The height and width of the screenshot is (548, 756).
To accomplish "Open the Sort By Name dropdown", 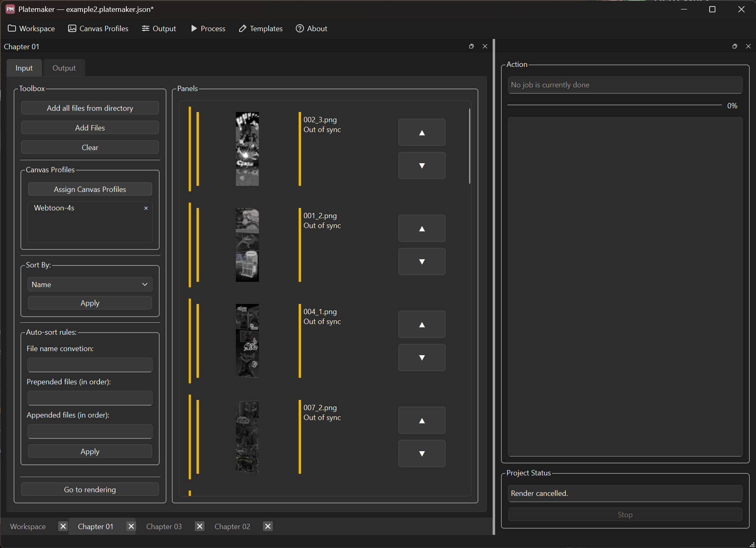I will (90, 285).
